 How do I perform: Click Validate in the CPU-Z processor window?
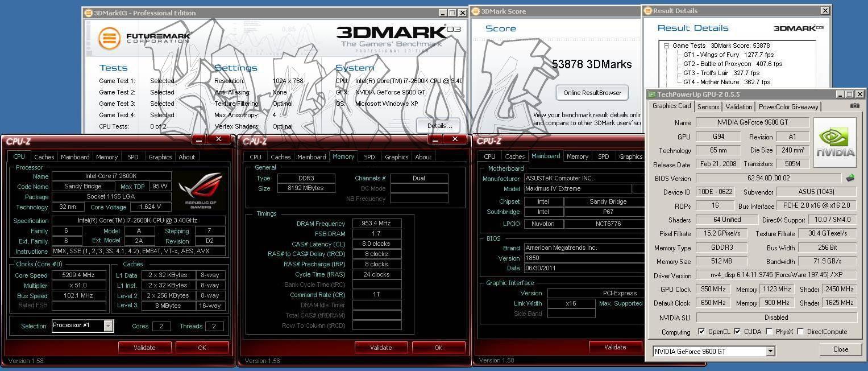(144, 348)
